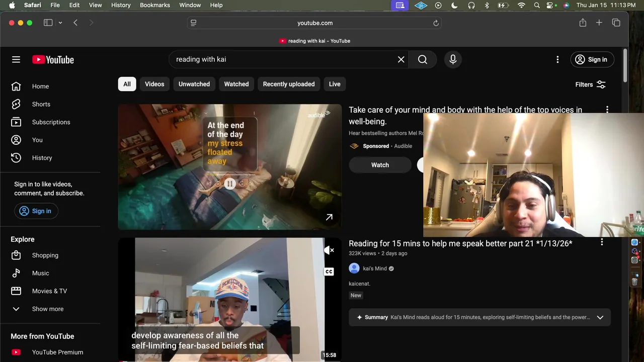The height and width of the screenshot is (362, 644).
Task: Open the File menu
Action: [55, 5]
